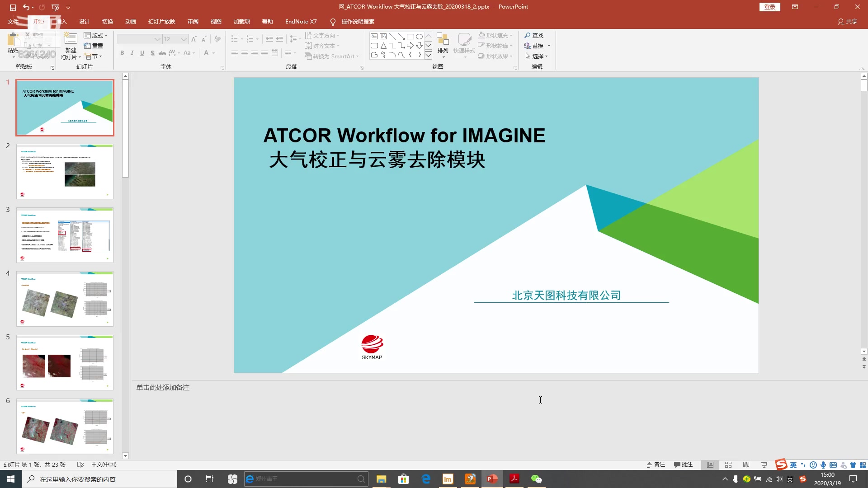The height and width of the screenshot is (488, 868).
Task: Toggle Bold formatting
Action: point(122,53)
